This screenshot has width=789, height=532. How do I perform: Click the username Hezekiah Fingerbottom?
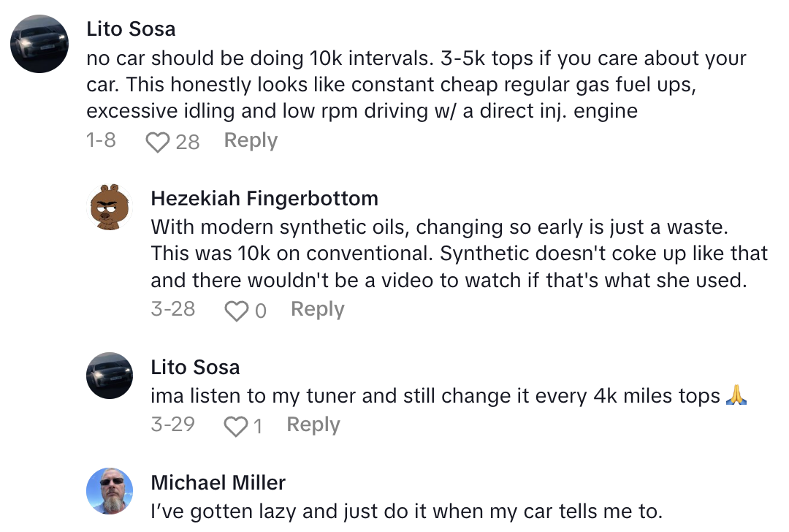[264, 198]
